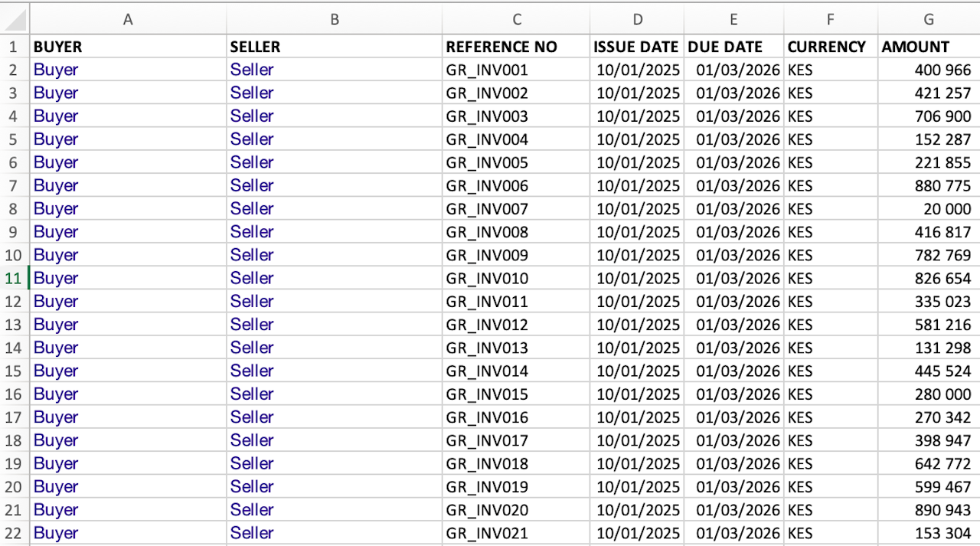
Task: Click the Buyer link in row 5
Action: 56,139
